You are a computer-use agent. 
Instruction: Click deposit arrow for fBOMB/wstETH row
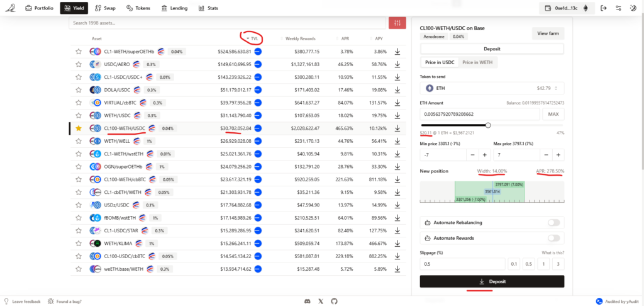(x=397, y=218)
